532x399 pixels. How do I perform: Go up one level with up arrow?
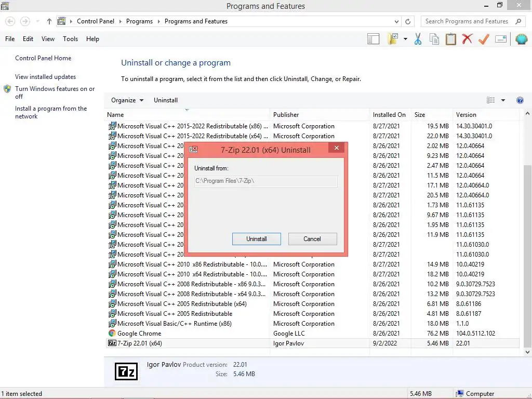coord(49,21)
